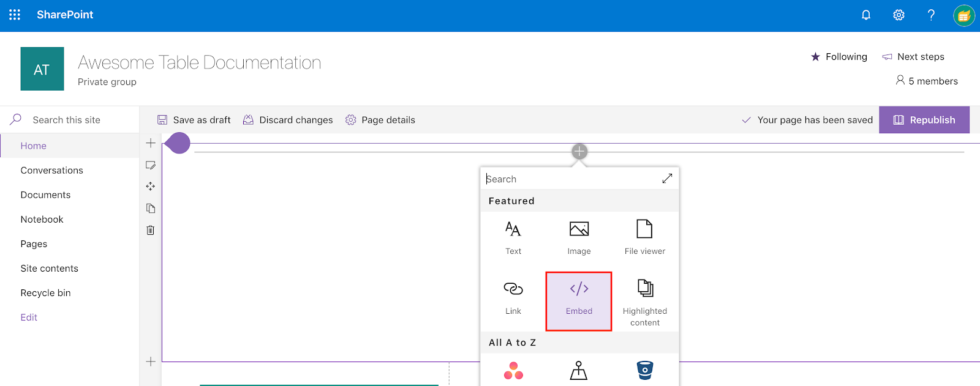Click the Awesome Table Documentation title
The image size is (980, 386).
[200, 62]
